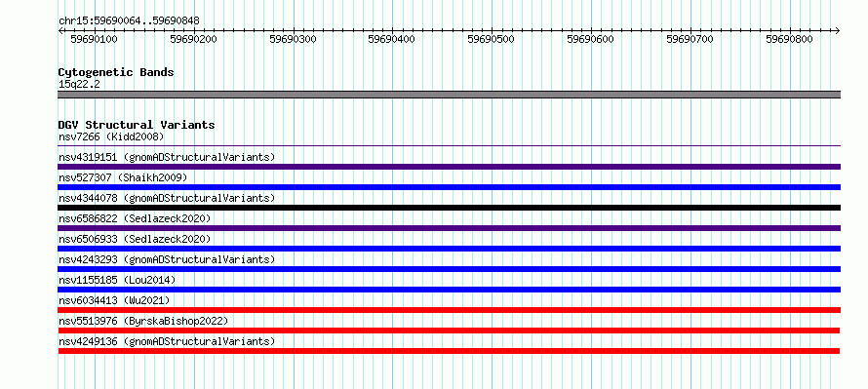
Task: Select the gray 15q22.2 cytogenetic band bar
Action: pos(449,95)
